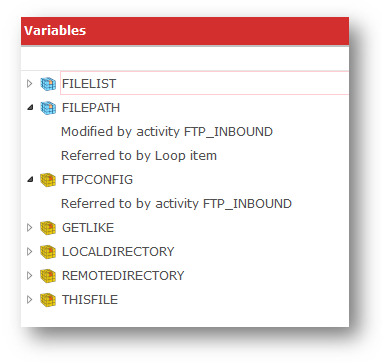Expand the FILELIST variable node
The width and height of the screenshot is (382, 363).
(30, 83)
